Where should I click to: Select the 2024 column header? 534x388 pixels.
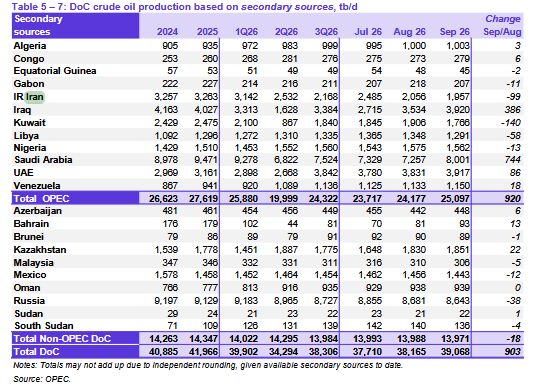(x=167, y=32)
